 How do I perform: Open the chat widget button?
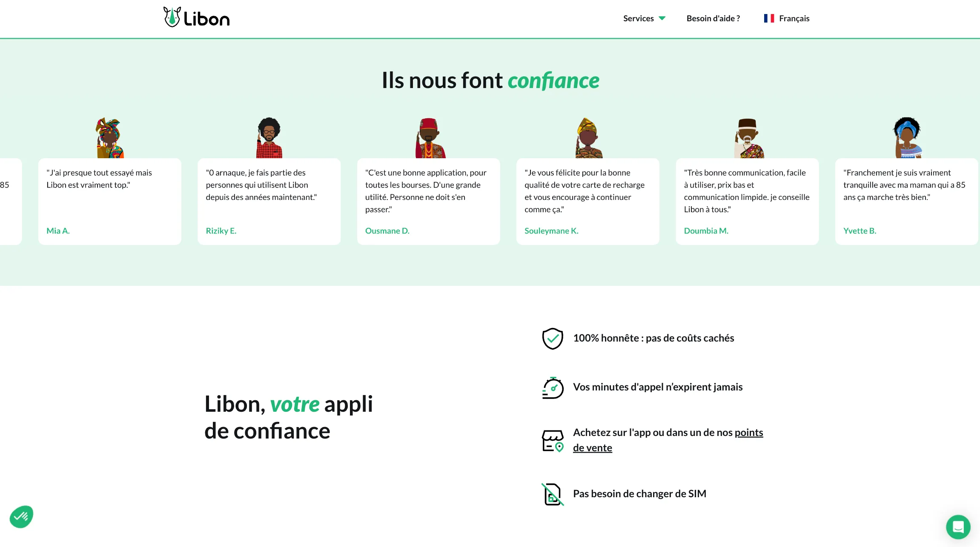pyautogui.click(x=958, y=527)
